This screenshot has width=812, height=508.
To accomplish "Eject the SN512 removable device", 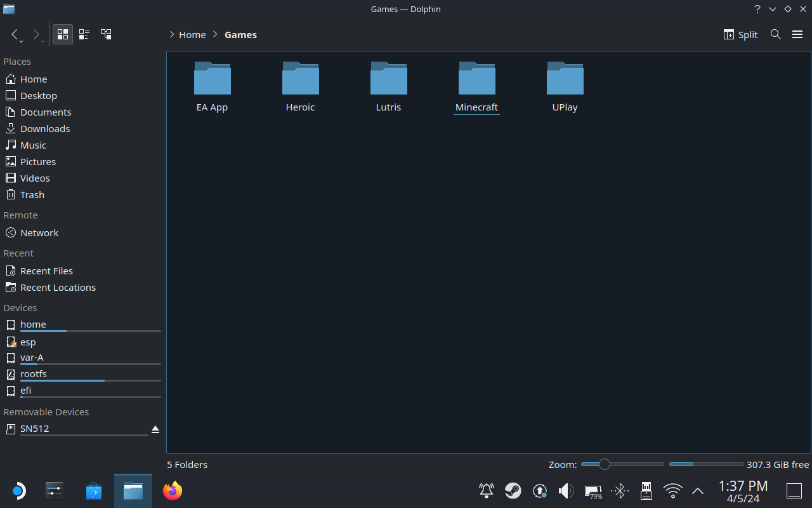I will 155,430.
